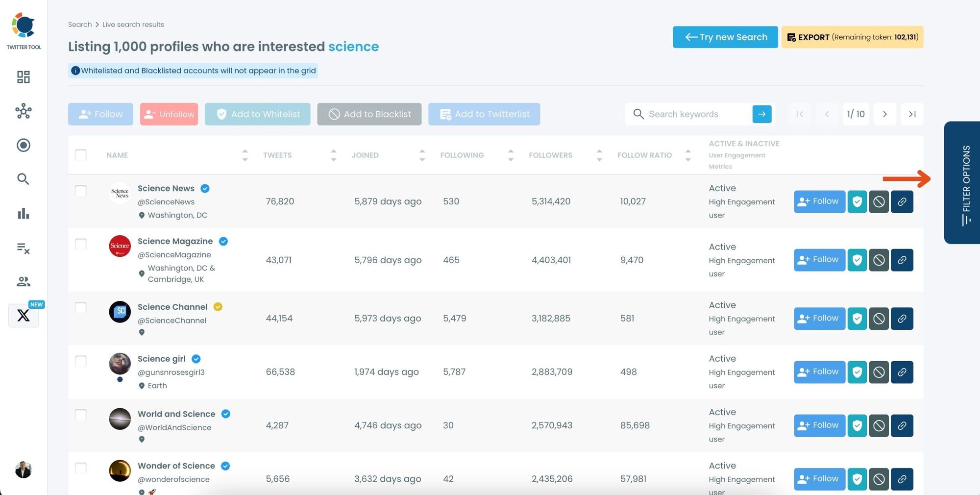This screenshot has height=495, width=980.
Task: Open the dashboard icon in the sidebar
Action: tap(23, 77)
